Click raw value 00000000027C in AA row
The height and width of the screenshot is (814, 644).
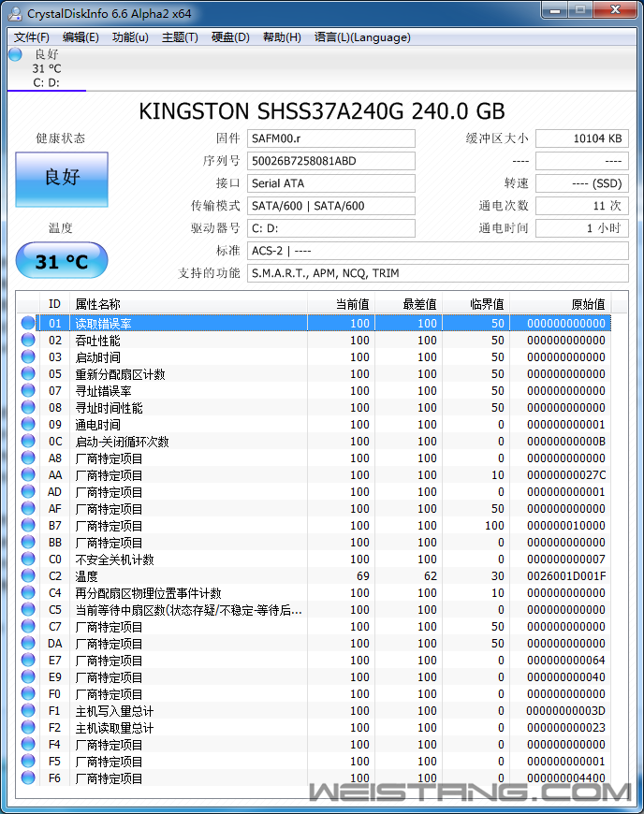point(566,475)
